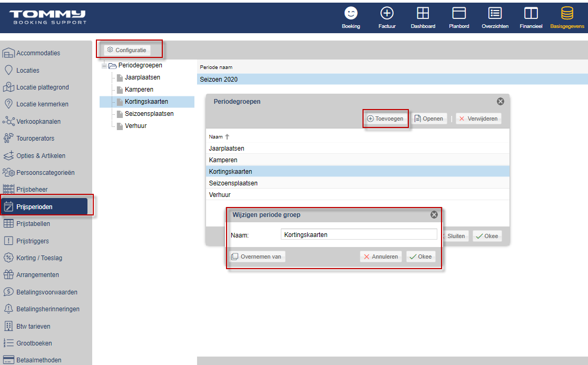Click Verwijderen in Periodegroepen dialog
588x365 pixels.
(478, 119)
